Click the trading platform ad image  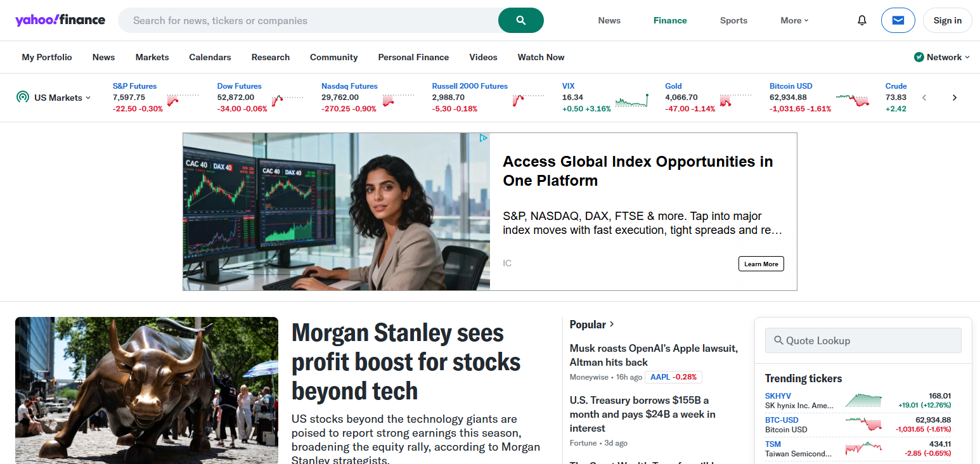(337, 212)
